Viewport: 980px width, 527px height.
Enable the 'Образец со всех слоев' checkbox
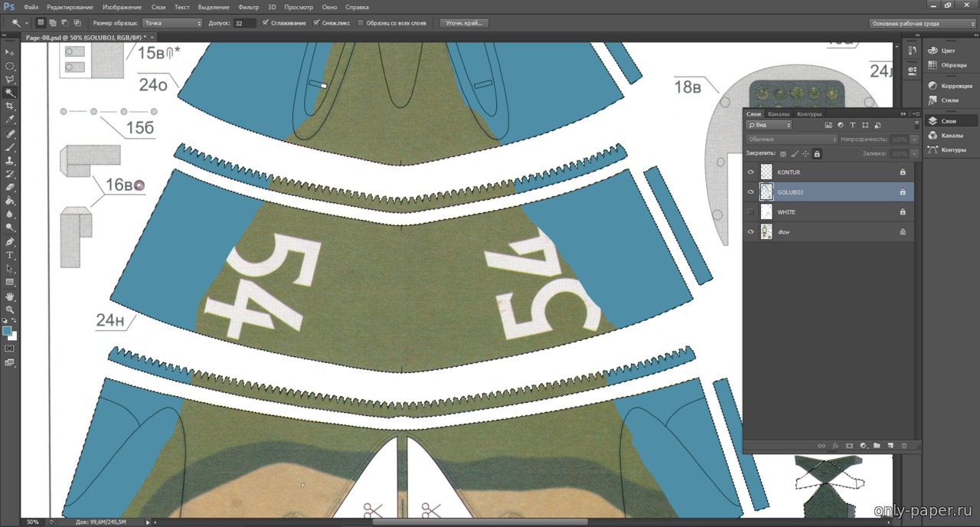coord(361,23)
